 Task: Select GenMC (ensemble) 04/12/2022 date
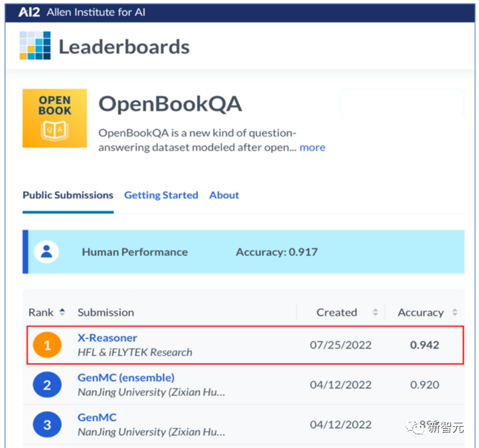pos(341,385)
